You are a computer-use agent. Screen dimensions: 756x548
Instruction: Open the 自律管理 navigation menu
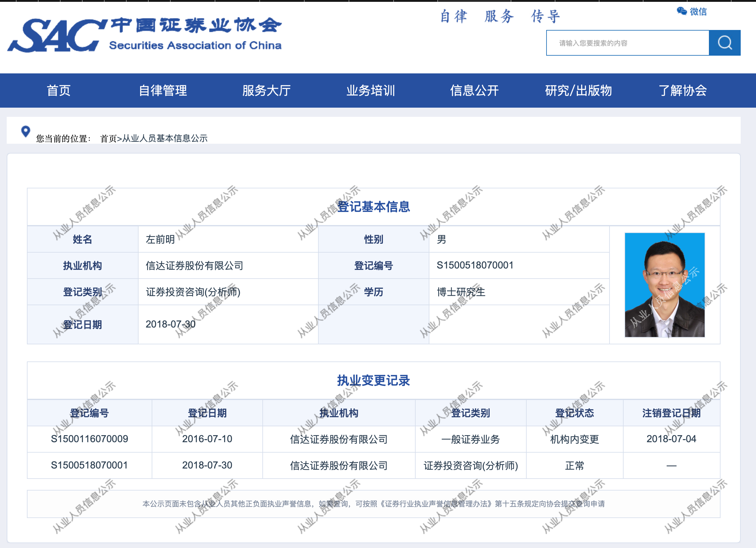tap(163, 91)
